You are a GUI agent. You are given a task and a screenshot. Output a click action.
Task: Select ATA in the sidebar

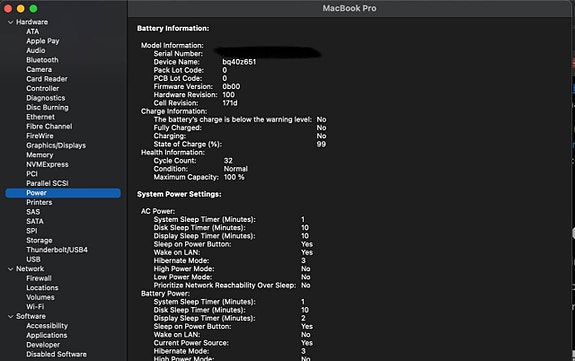coord(33,32)
